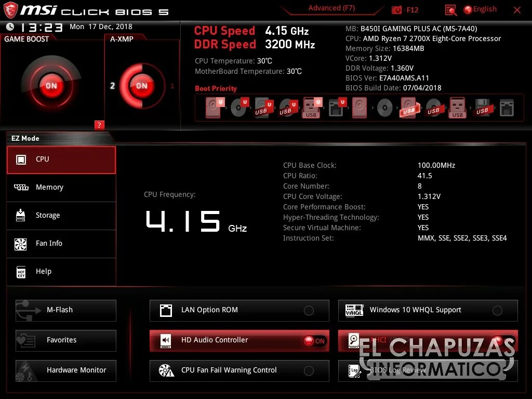
Task: Enable CPU Fan Fail Warning Control switch
Action: (309, 371)
